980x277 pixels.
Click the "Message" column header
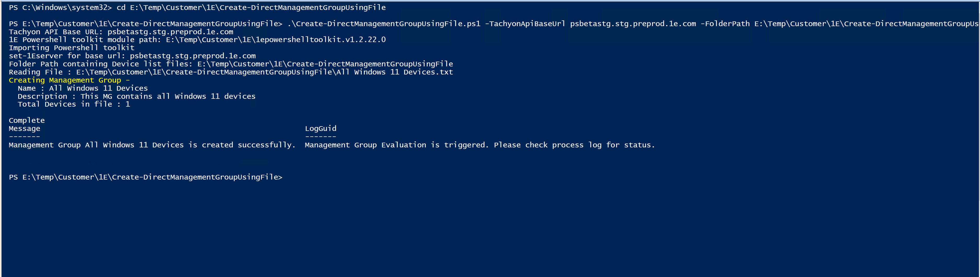point(24,128)
